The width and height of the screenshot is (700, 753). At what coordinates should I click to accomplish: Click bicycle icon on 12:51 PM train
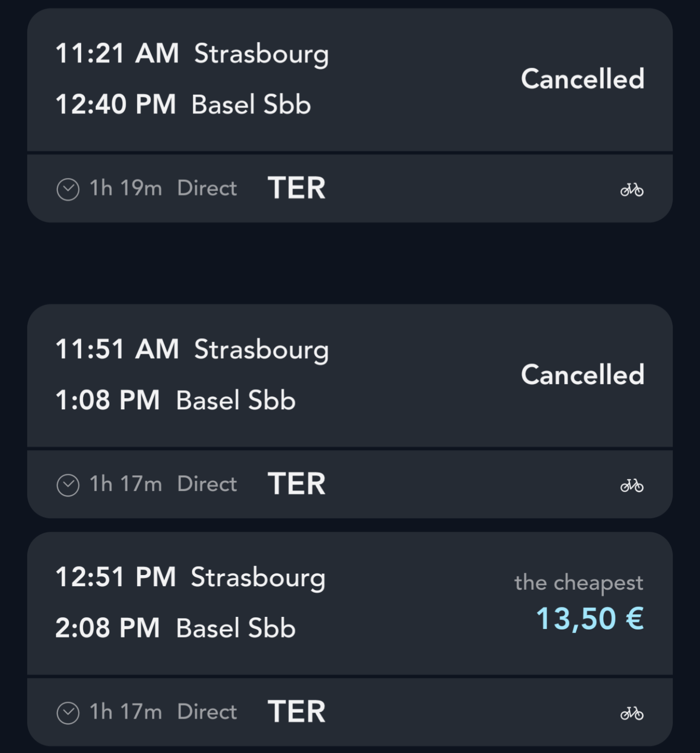click(631, 713)
